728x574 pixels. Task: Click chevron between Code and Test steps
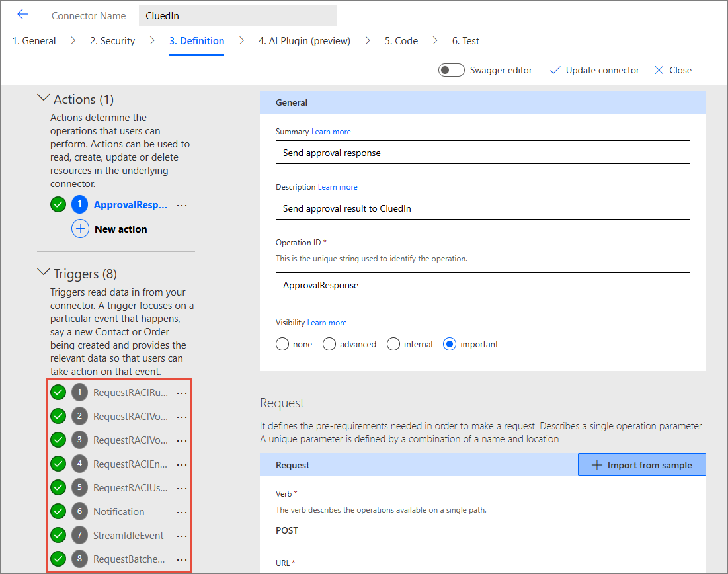435,41
